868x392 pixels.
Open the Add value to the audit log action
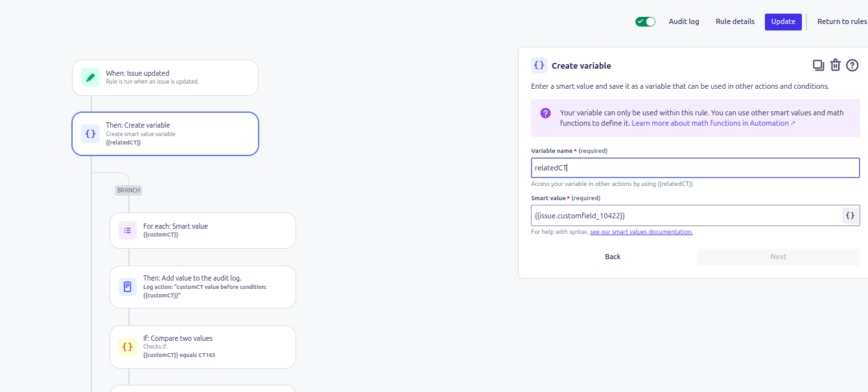pos(203,287)
